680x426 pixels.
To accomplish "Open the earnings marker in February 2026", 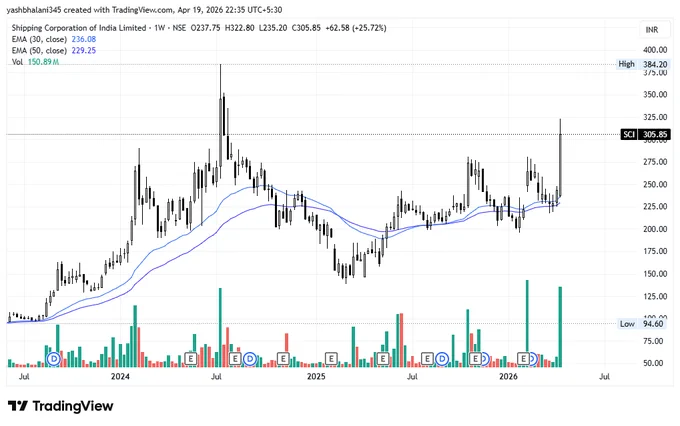I will [524, 359].
